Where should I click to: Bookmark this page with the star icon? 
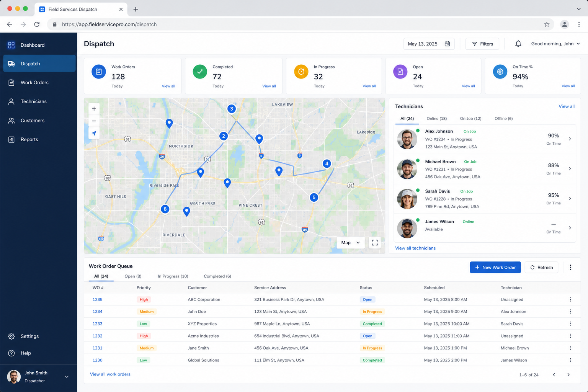tap(547, 24)
